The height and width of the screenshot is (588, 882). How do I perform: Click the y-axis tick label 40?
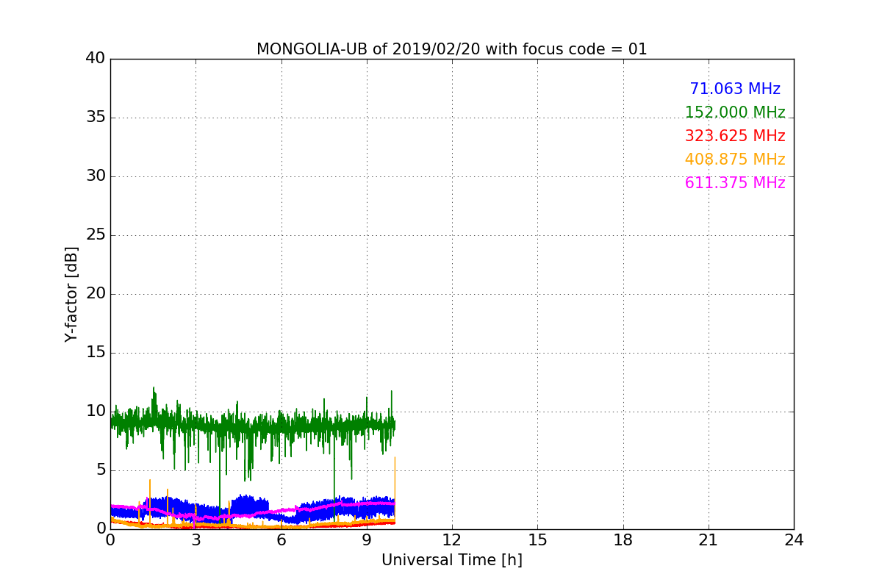[x=96, y=58]
